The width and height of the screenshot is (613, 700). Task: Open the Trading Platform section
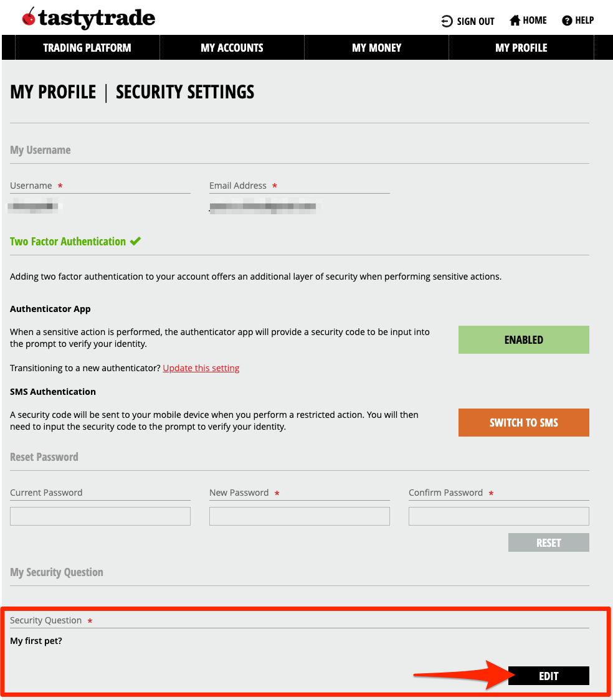click(87, 47)
